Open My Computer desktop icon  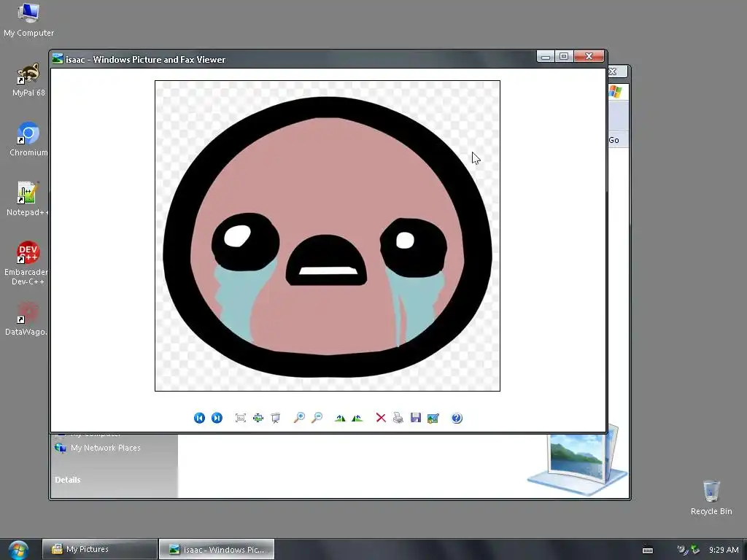click(x=28, y=20)
